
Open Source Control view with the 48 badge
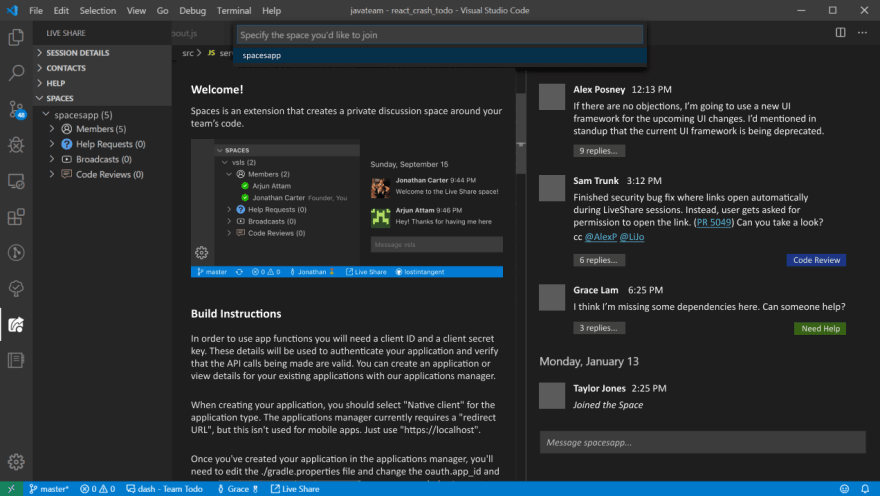coord(16,109)
